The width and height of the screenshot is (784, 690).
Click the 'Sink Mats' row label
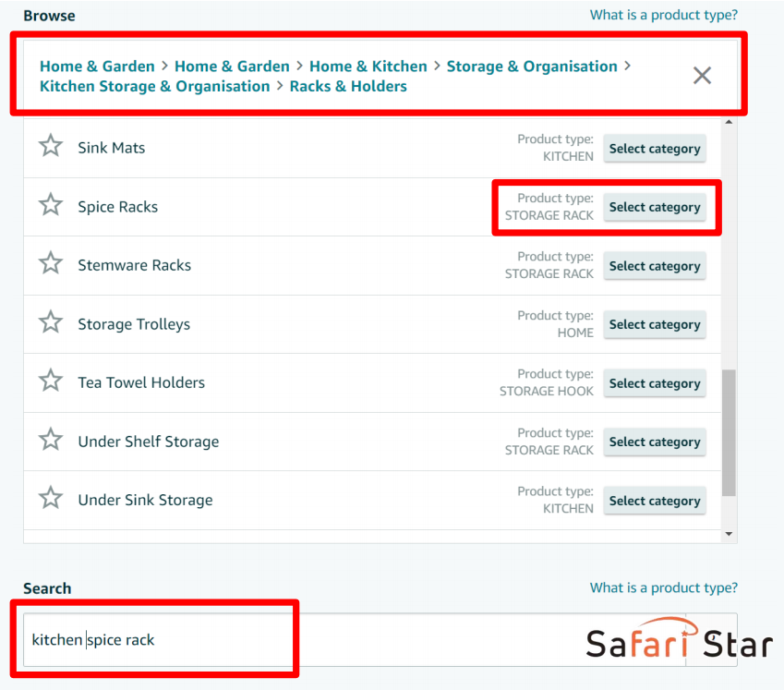[x=112, y=148]
